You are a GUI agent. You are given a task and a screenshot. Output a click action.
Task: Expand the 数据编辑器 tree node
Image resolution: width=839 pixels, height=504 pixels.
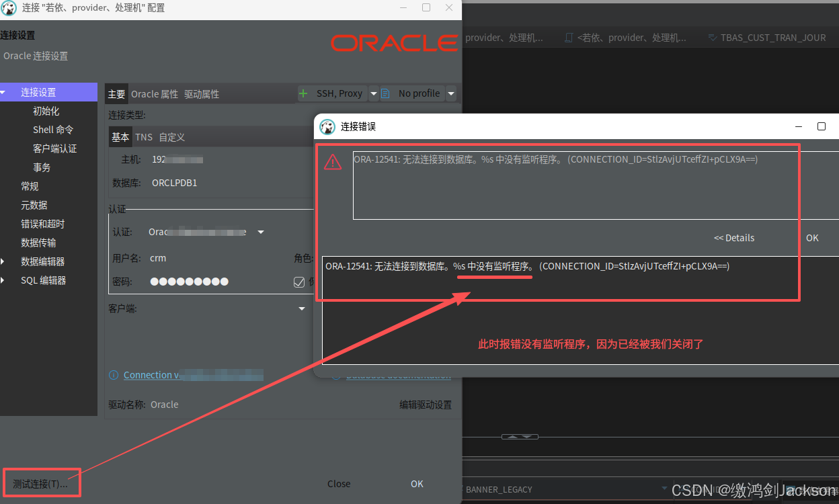[3, 261]
